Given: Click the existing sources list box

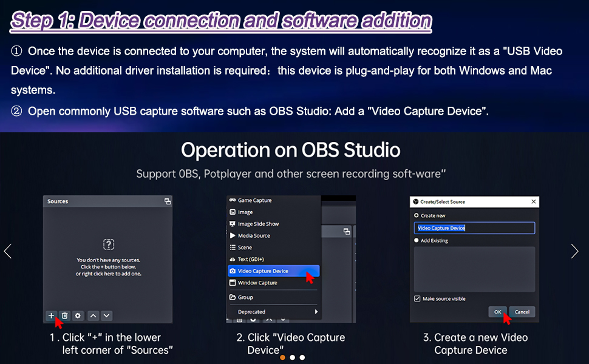Looking at the screenshot, I should (474, 269).
